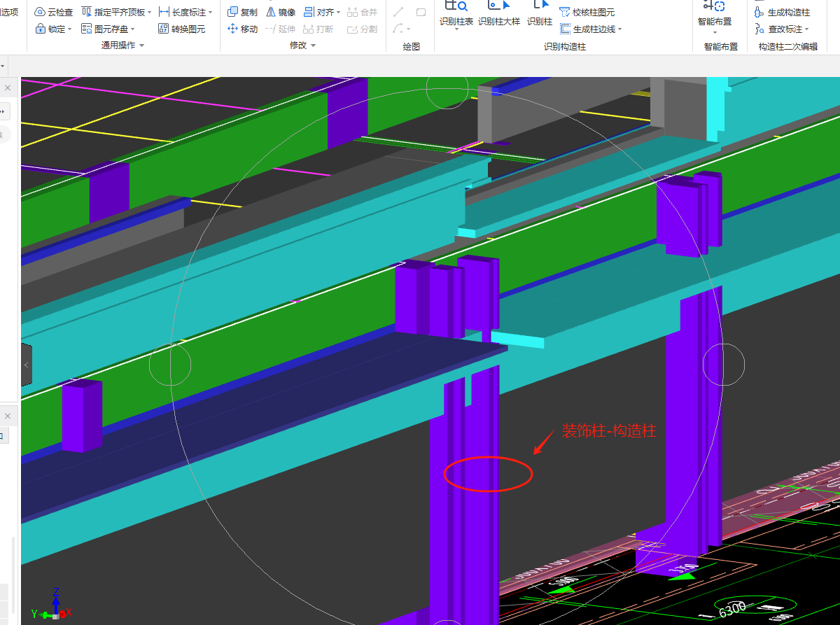Click the 智能布置 smart layout tool
This screenshot has width=840, height=625.
(x=715, y=15)
